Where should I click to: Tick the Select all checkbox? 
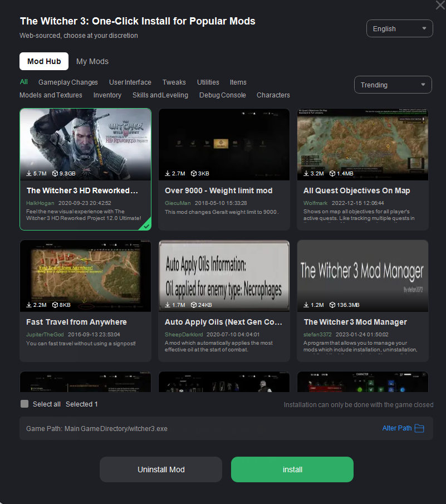24,404
